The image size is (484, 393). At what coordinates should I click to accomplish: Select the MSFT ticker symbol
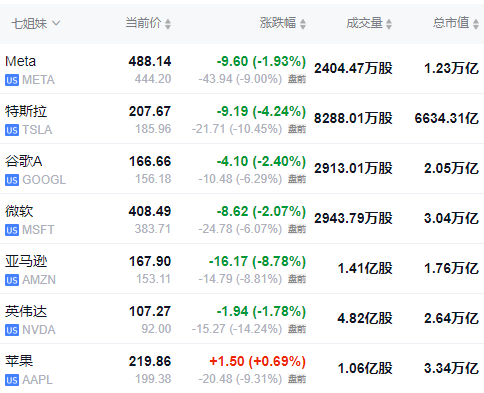pos(38,230)
